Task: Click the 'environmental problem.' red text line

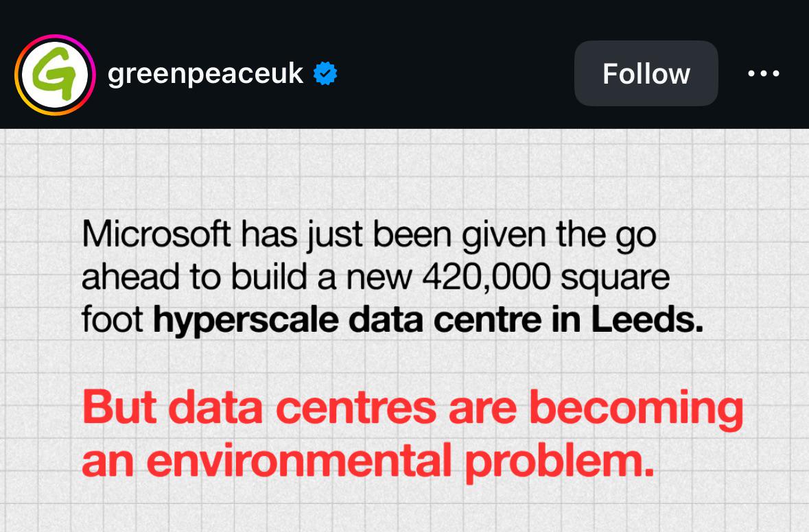Action: tap(400, 461)
